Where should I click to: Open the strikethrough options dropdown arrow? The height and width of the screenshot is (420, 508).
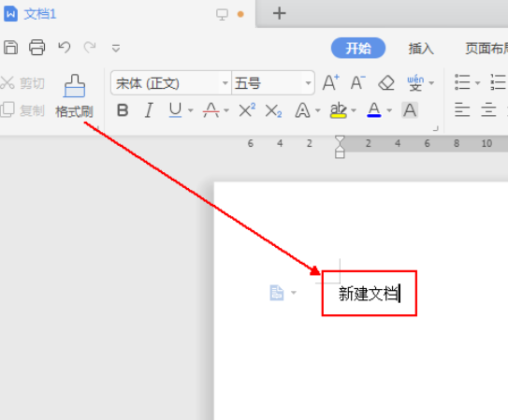[226, 110]
